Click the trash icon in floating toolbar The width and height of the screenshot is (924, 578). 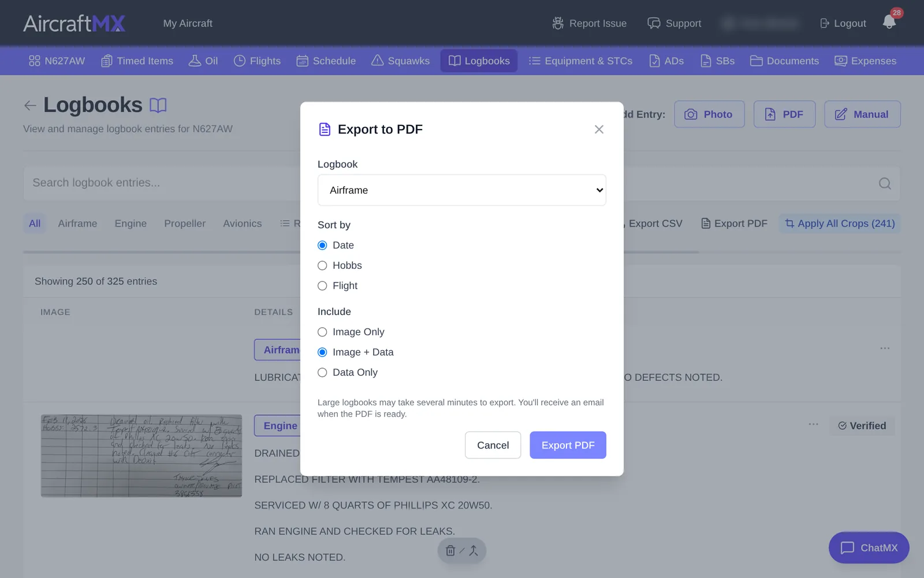point(450,551)
